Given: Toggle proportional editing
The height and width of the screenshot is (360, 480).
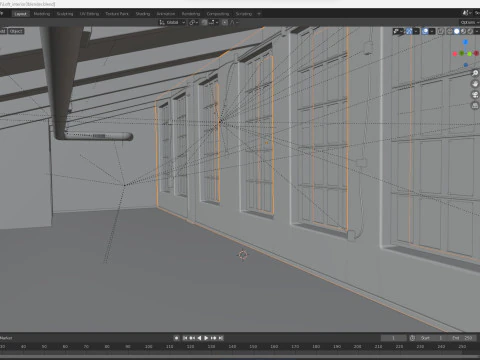Looking at the screenshot, I should [225, 22].
